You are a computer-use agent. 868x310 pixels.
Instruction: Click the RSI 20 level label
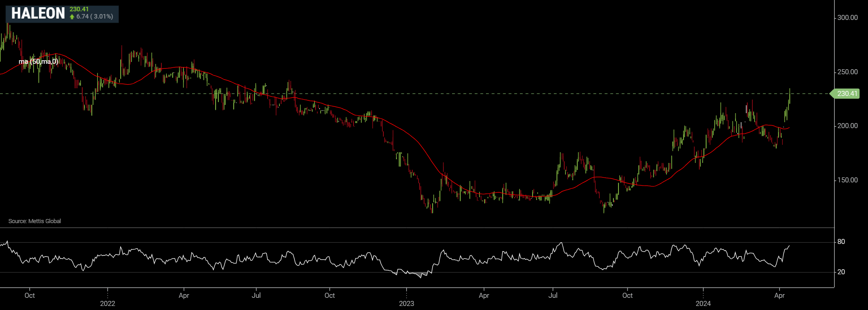tap(841, 272)
